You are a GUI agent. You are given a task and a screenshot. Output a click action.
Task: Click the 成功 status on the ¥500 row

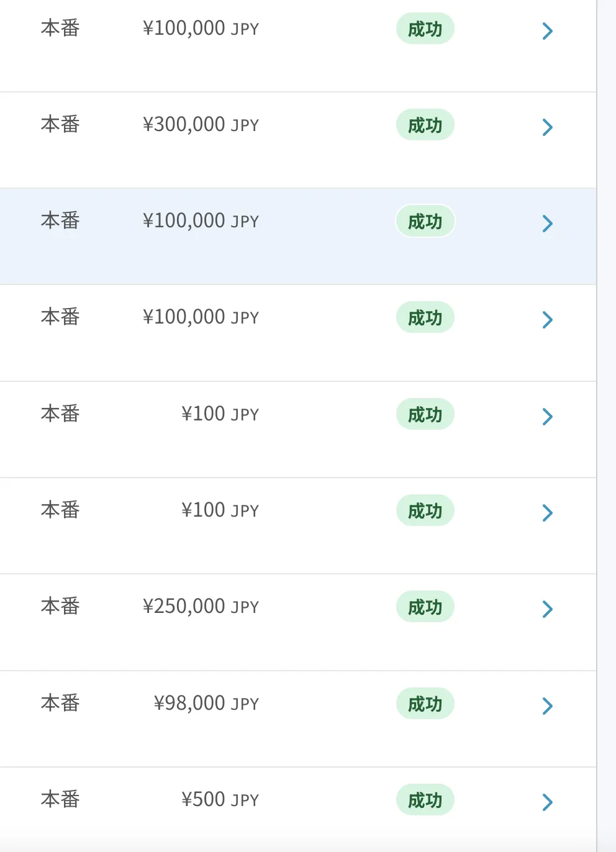point(425,800)
